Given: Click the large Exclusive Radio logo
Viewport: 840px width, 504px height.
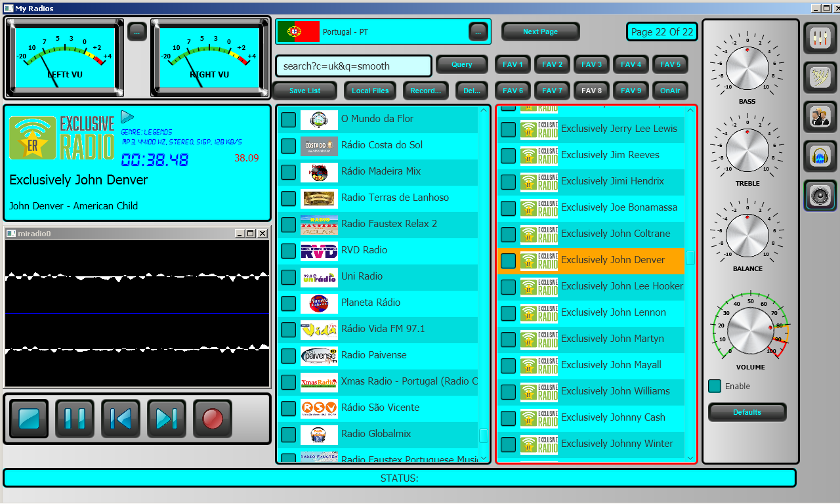Looking at the screenshot, I should (x=62, y=138).
